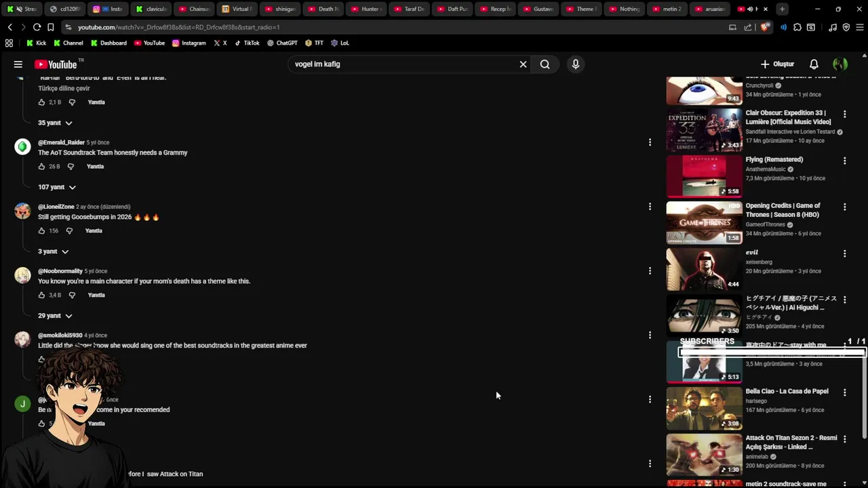The height and width of the screenshot is (488, 868).
Task: Open options for the Emerald_Raider comment
Action: click(650, 142)
